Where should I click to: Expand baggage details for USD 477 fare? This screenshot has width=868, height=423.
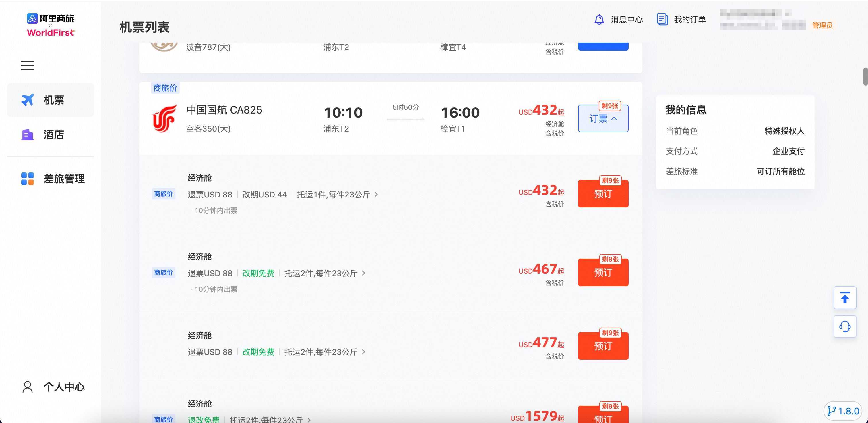pyautogui.click(x=364, y=352)
